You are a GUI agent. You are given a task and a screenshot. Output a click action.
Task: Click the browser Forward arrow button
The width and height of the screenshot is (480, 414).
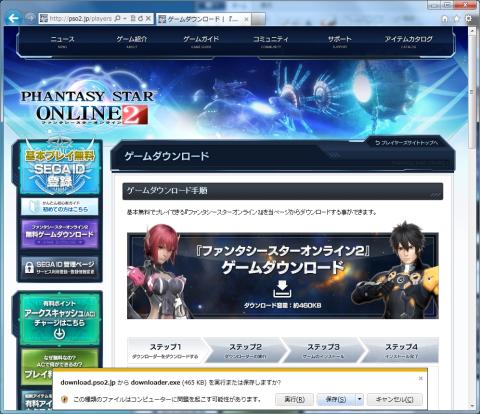(x=30, y=18)
